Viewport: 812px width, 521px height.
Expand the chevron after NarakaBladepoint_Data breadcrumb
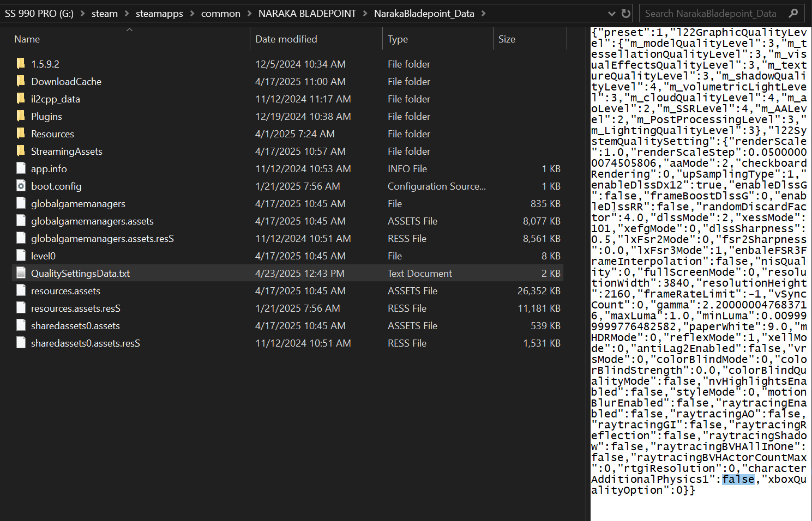click(x=483, y=14)
